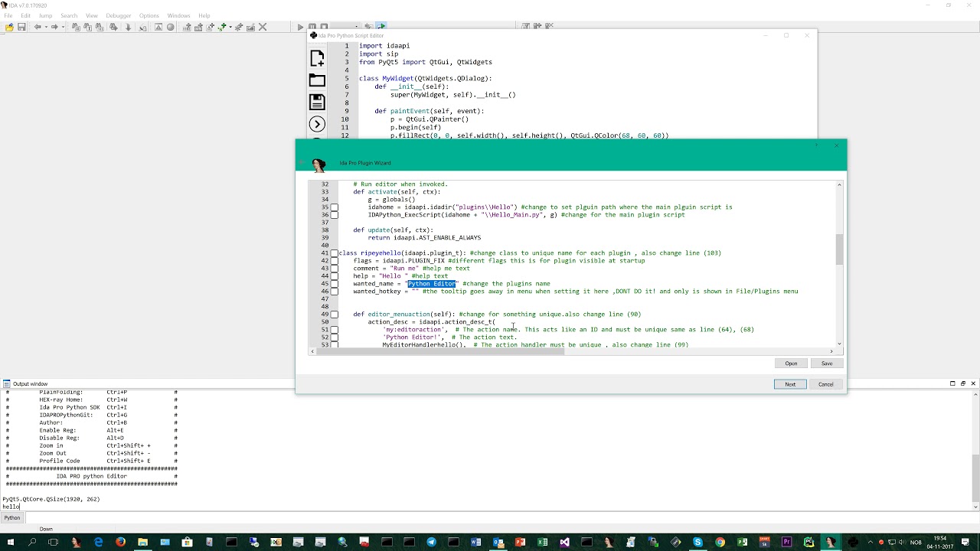Image resolution: width=980 pixels, height=551 pixels.
Task: Click the red X cancel icon in IDA toolbar
Action: click(263, 27)
